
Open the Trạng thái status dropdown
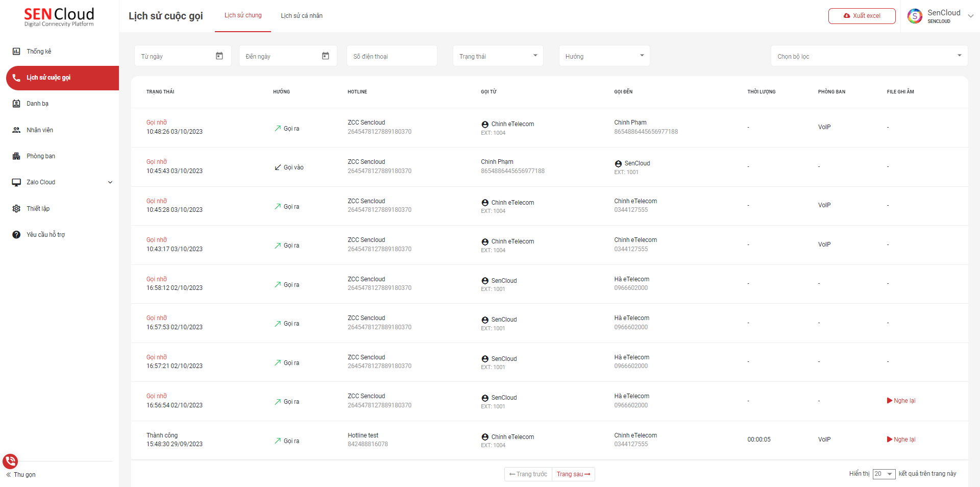[x=498, y=56]
